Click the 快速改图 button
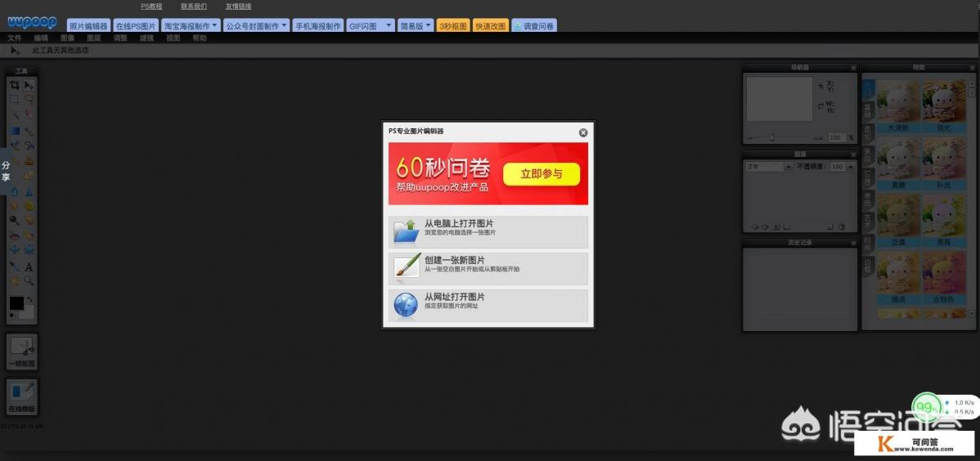The height and width of the screenshot is (461, 980). 490,25
